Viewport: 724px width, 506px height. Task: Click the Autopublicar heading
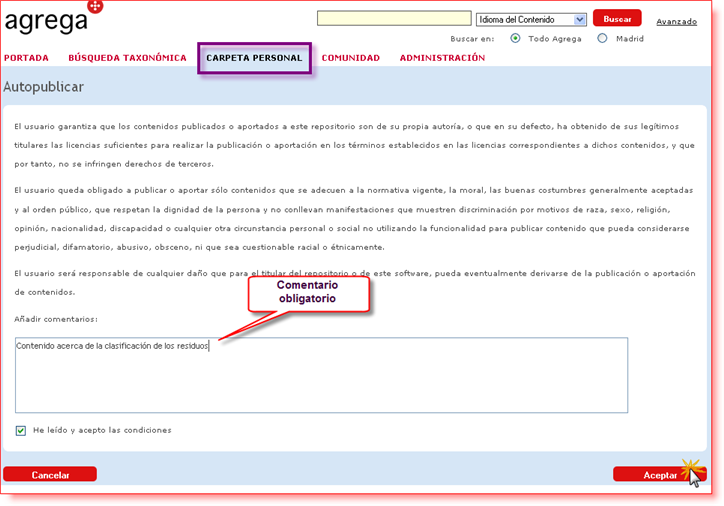pyautogui.click(x=43, y=87)
